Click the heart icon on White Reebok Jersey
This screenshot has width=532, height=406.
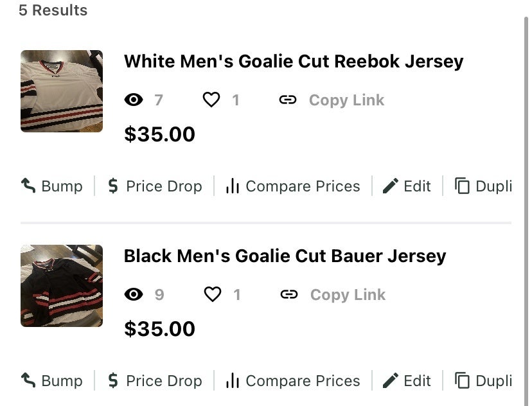pos(211,100)
